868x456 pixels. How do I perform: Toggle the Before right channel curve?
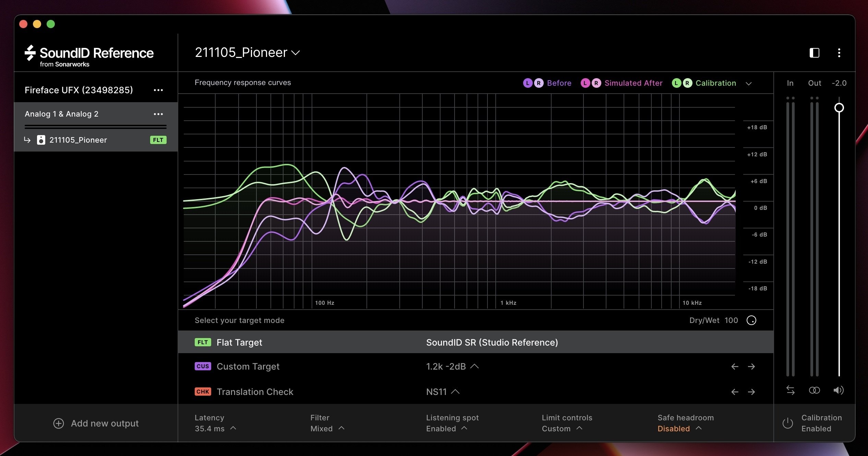tap(539, 83)
